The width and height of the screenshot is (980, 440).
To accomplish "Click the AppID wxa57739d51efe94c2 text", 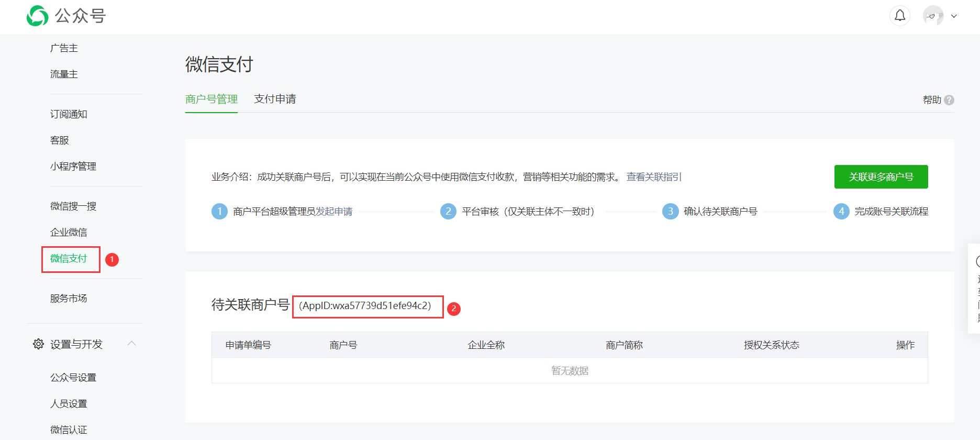I will point(365,306).
